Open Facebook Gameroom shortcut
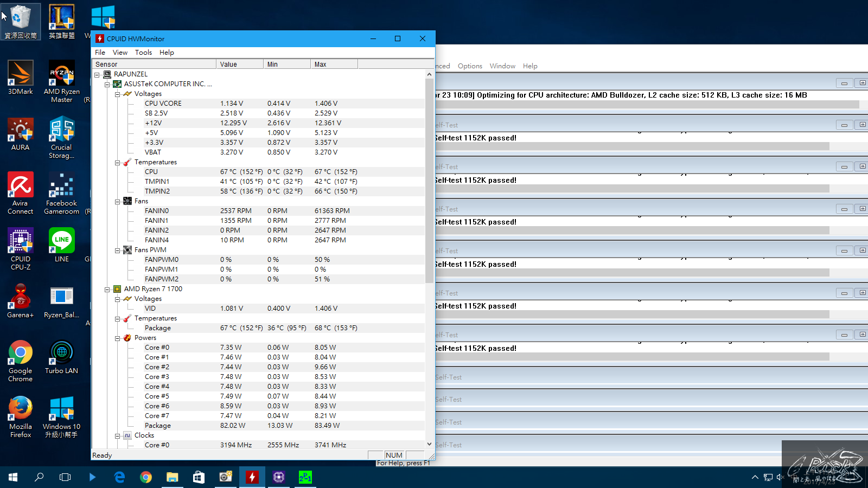The width and height of the screenshot is (868, 488). pyautogui.click(x=61, y=194)
